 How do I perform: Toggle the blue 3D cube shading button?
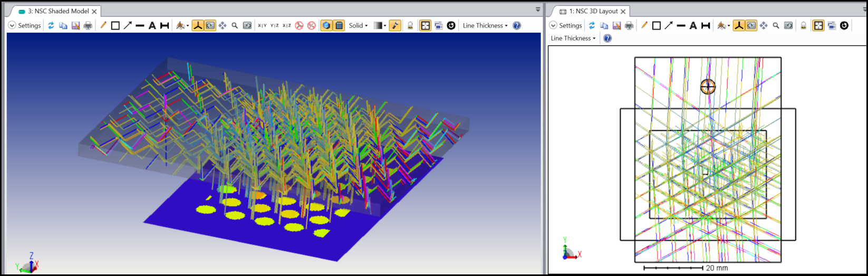pos(326,25)
